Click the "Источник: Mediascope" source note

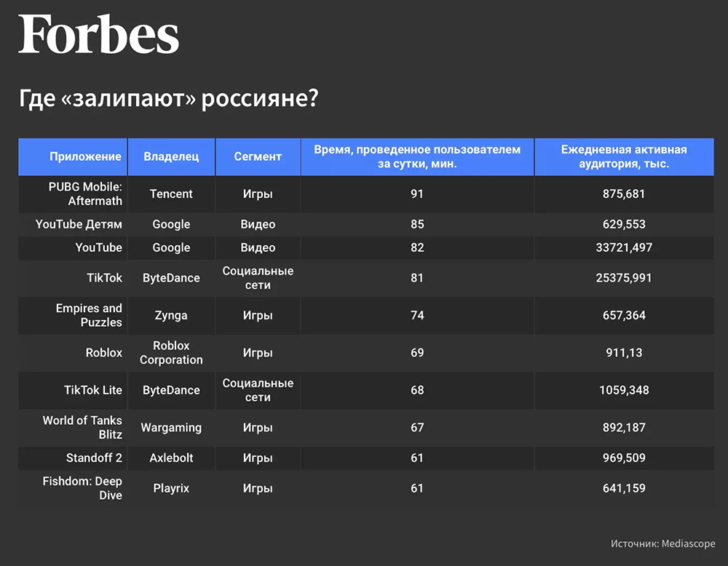coord(663,543)
